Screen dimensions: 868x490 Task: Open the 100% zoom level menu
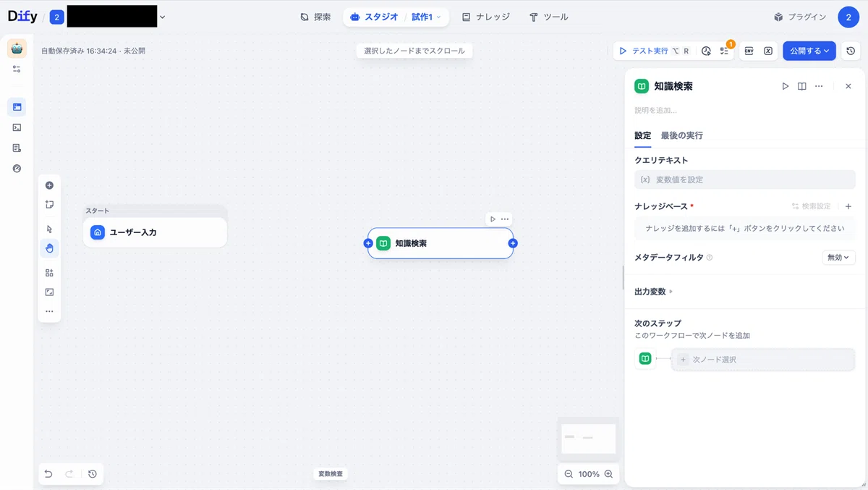pyautogui.click(x=589, y=474)
